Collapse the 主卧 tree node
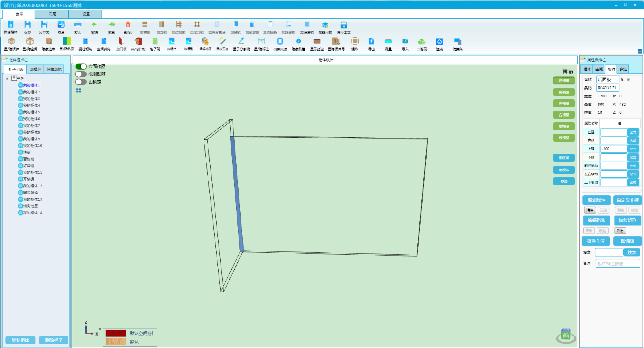The image size is (644, 348). point(7,78)
